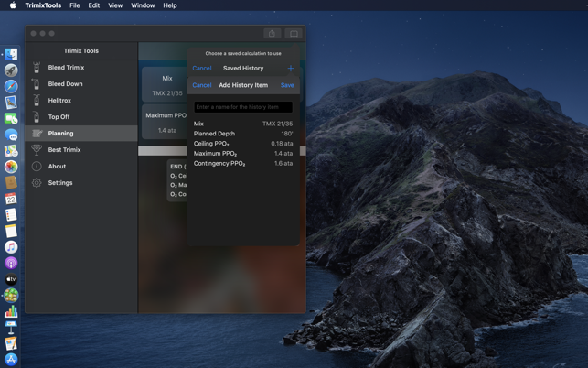Open Calendar from the dock
This screenshot has height=368, width=588.
point(11,199)
